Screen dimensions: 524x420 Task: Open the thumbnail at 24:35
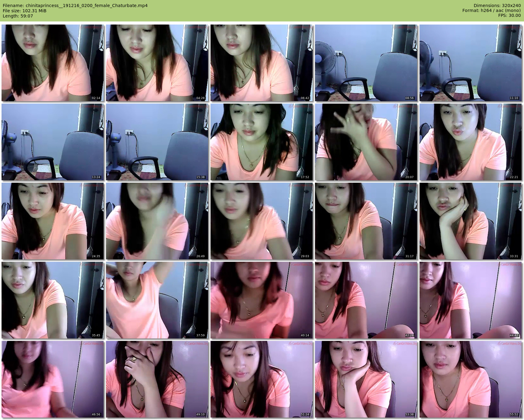[x=52, y=221]
